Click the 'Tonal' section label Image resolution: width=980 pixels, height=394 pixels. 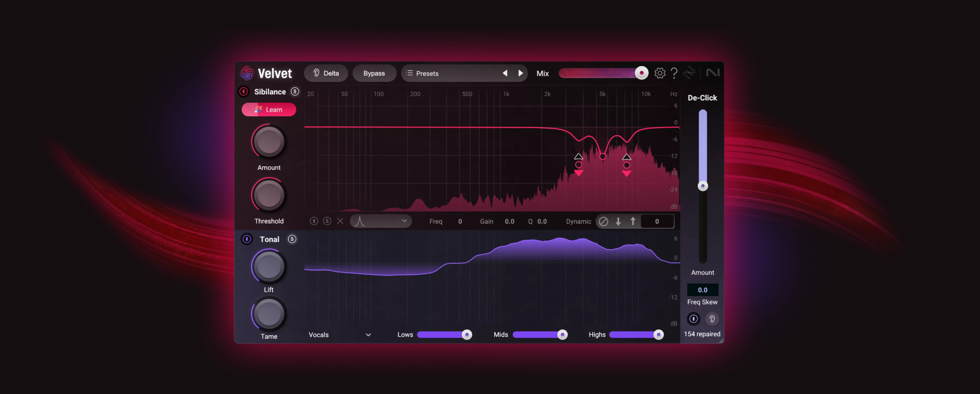(269, 239)
